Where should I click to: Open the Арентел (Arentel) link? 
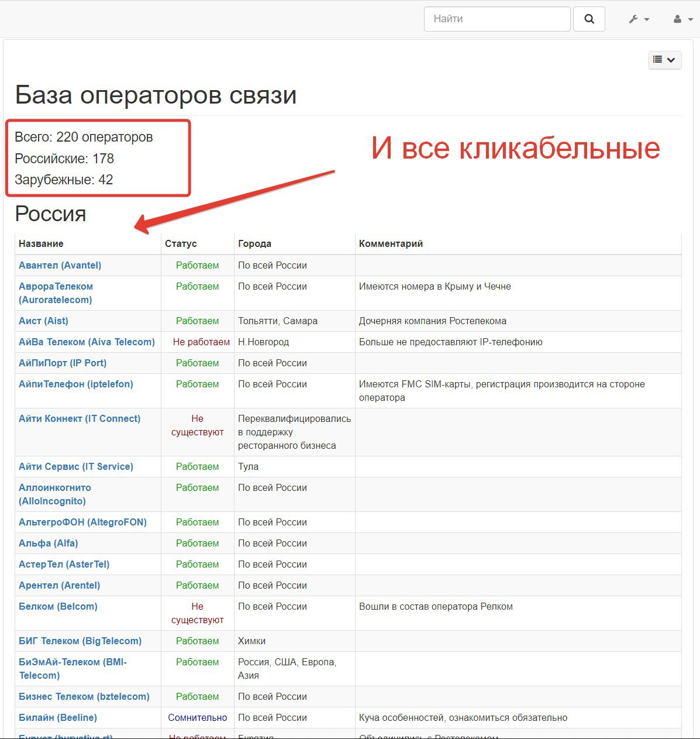coord(59,585)
